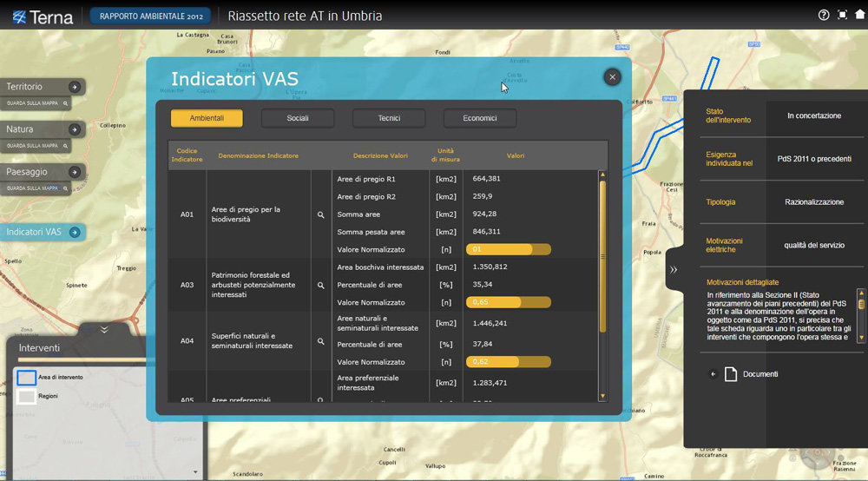Switch to the Sociali tab

[298, 118]
